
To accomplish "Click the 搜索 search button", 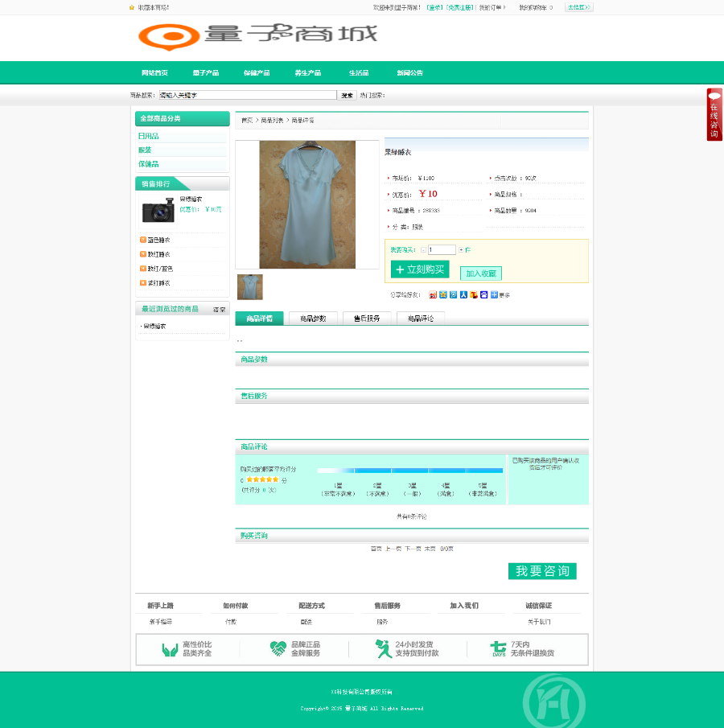I will pyautogui.click(x=347, y=95).
